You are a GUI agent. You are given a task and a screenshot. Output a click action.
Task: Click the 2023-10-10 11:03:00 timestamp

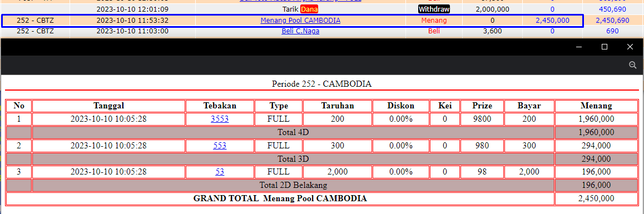pyautogui.click(x=132, y=31)
